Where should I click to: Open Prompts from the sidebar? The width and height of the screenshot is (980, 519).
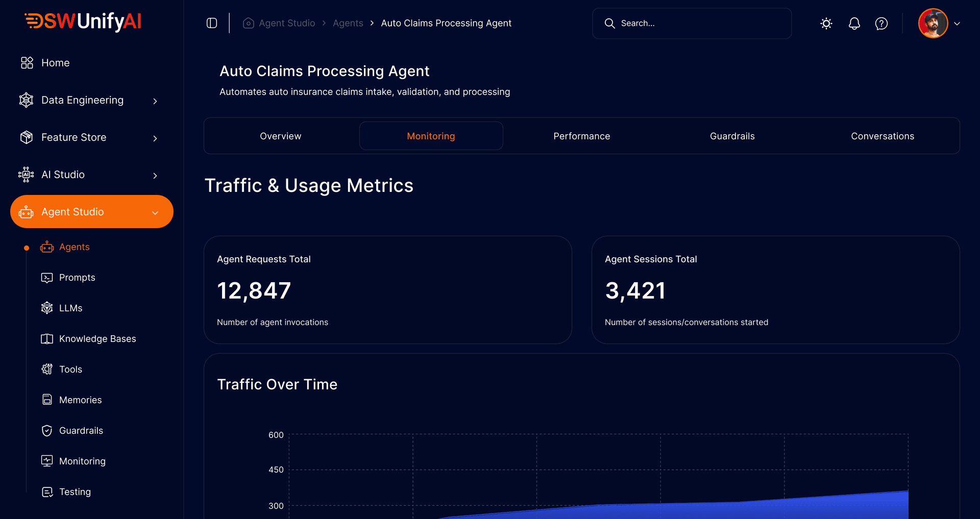[77, 278]
